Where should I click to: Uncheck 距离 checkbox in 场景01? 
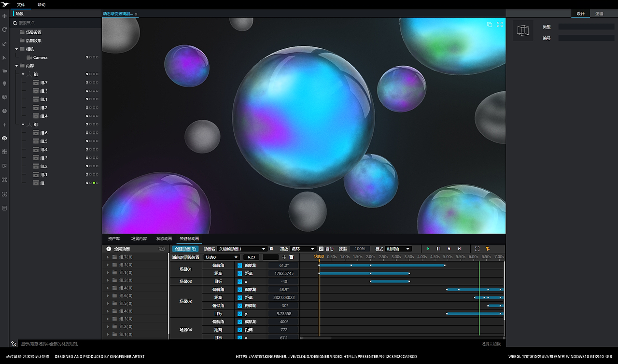(240, 273)
